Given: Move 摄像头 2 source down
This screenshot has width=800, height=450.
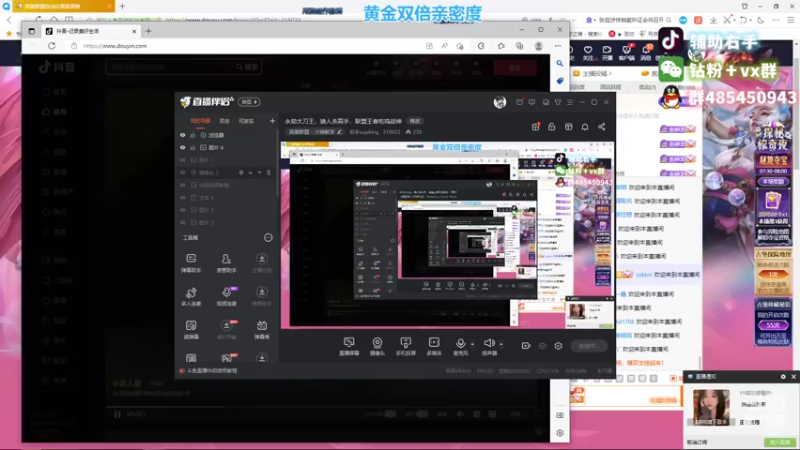Looking at the screenshot, I should coord(260,172).
